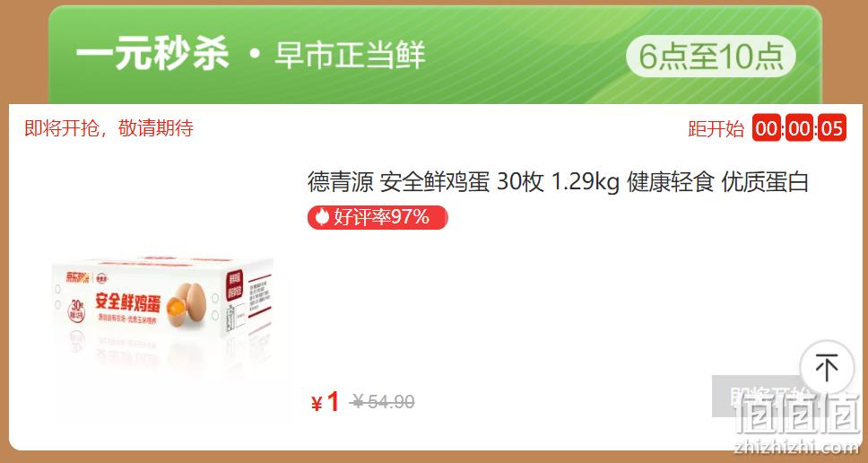Screen dimensions: 868x463
Task: Click the 早市正当鲜 banner subtitle
Action: (350, 56)
